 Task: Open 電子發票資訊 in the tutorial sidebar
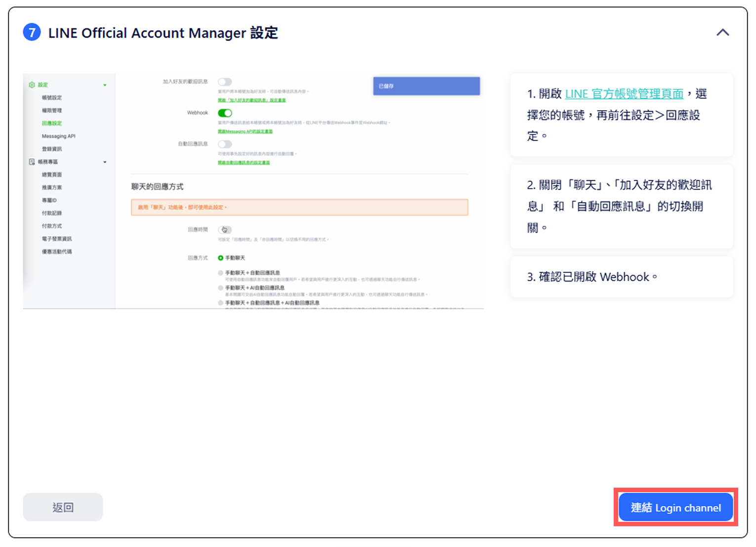click(57, 239)
